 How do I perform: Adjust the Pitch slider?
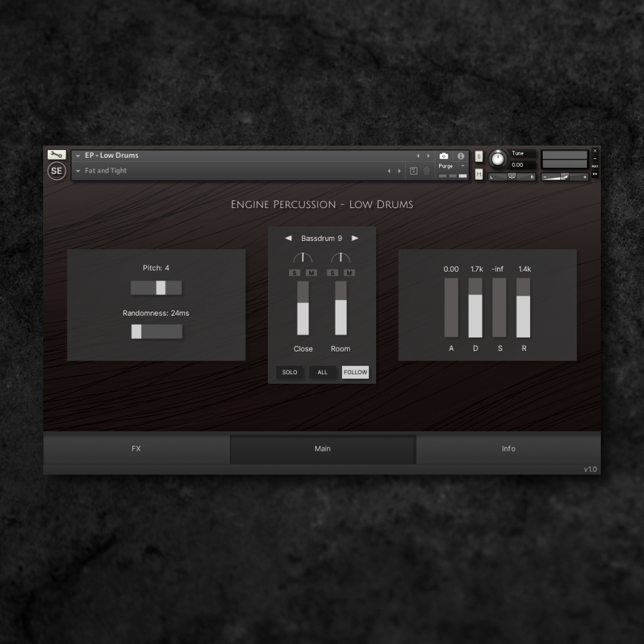tap(160, 287)
